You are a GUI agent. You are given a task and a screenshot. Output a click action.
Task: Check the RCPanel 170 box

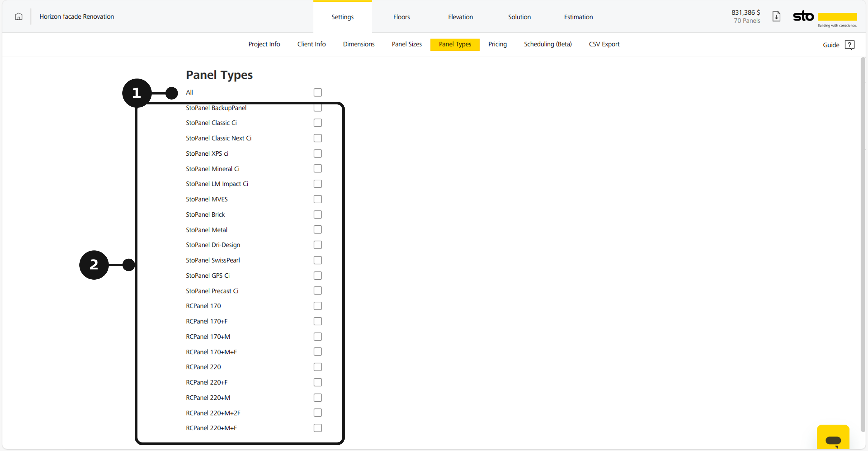click(x=317, y=306)
